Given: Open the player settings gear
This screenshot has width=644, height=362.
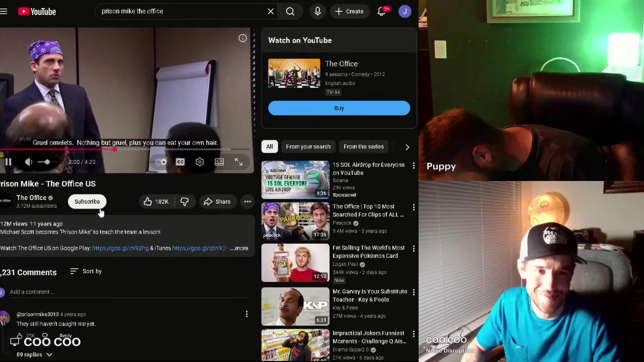Looking at the screenshot, I should [200, 162].
